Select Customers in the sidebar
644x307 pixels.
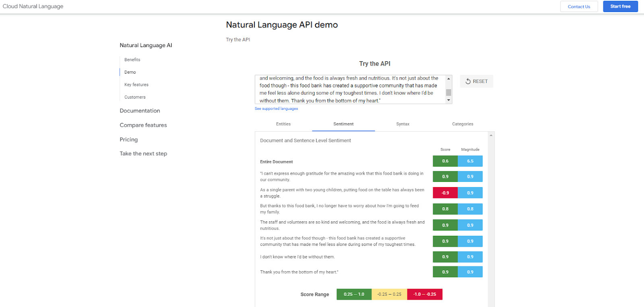[135, 97]
